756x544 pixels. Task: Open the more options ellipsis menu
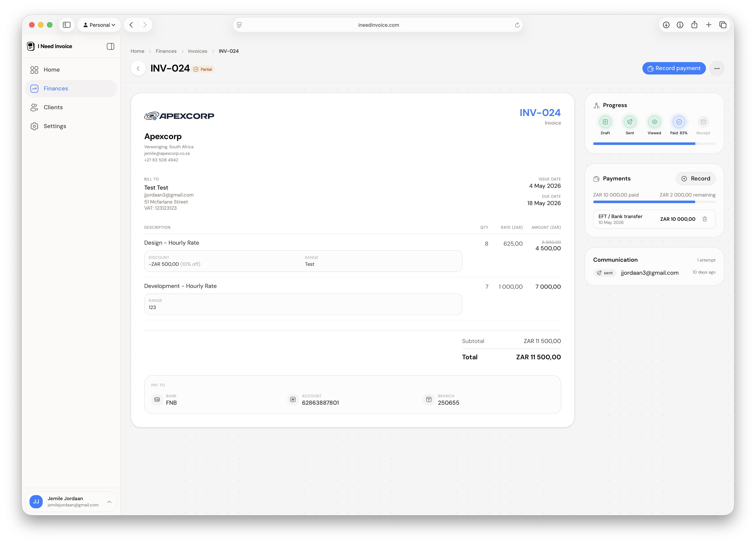click(717, 68)
